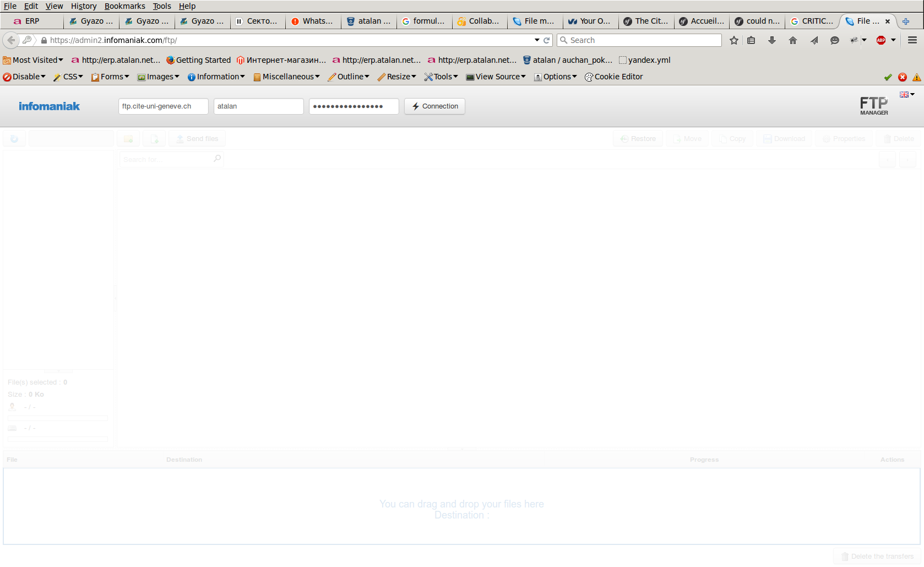Click the reload page icon
The width and height of the screenshot is (924, 567).
point(547,40)
